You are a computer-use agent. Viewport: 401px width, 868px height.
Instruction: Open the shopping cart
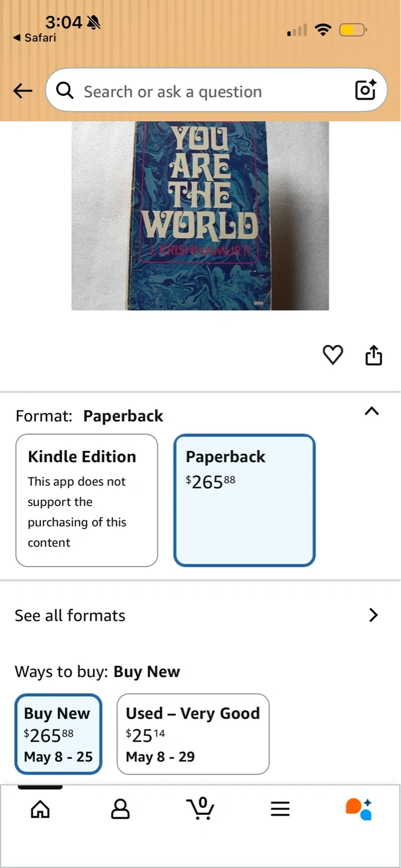[200, 808]
